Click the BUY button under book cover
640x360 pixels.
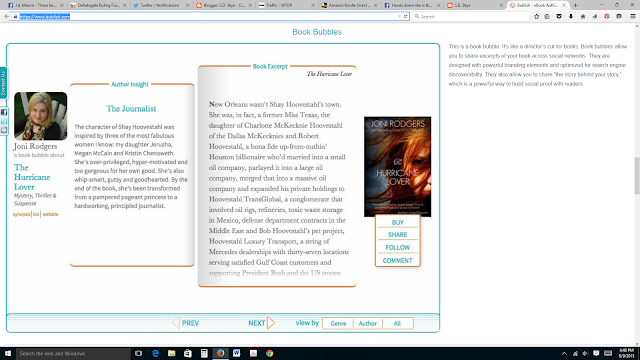[398, 222]
